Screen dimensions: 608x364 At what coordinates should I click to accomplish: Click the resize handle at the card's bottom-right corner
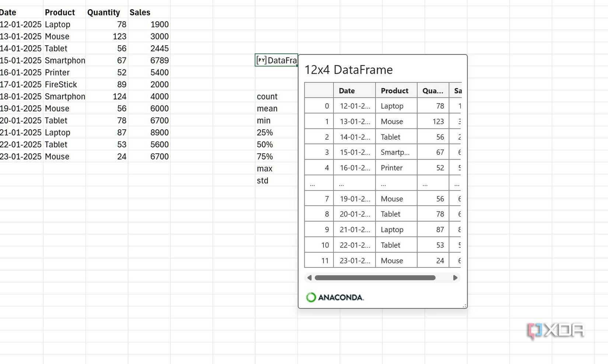point(465,306)
